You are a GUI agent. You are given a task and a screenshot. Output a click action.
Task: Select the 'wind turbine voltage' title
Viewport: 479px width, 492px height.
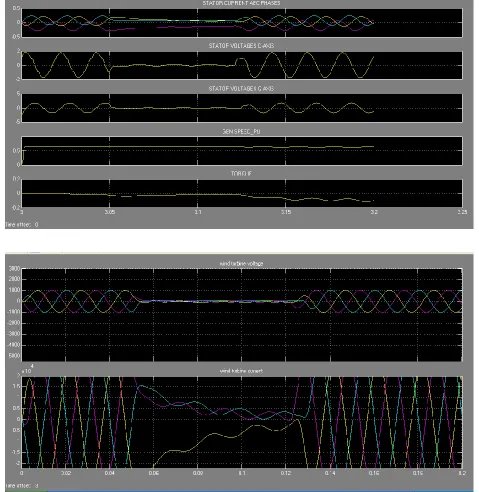coord(241,263)
